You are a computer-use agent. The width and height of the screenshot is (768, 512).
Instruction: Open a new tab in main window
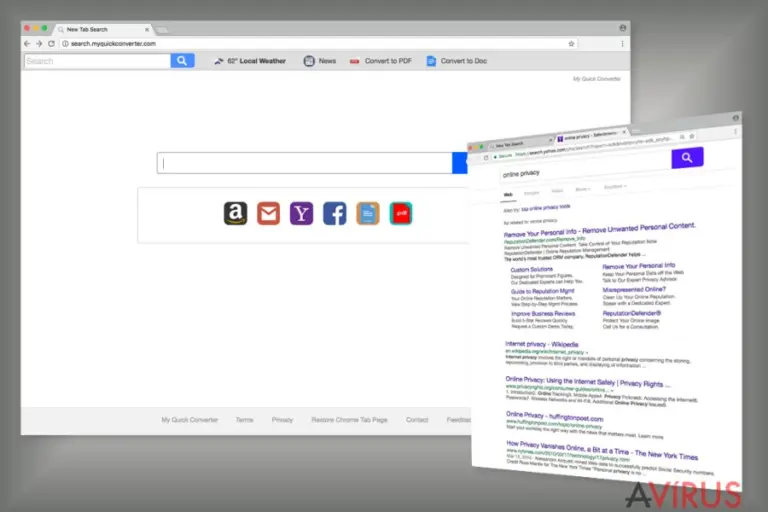click(x=161, y=30)
